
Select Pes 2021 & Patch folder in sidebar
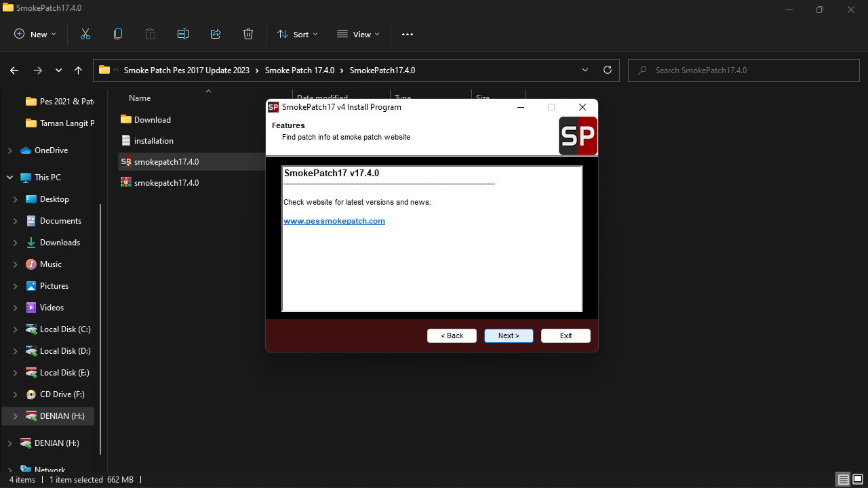click(60, 102)
